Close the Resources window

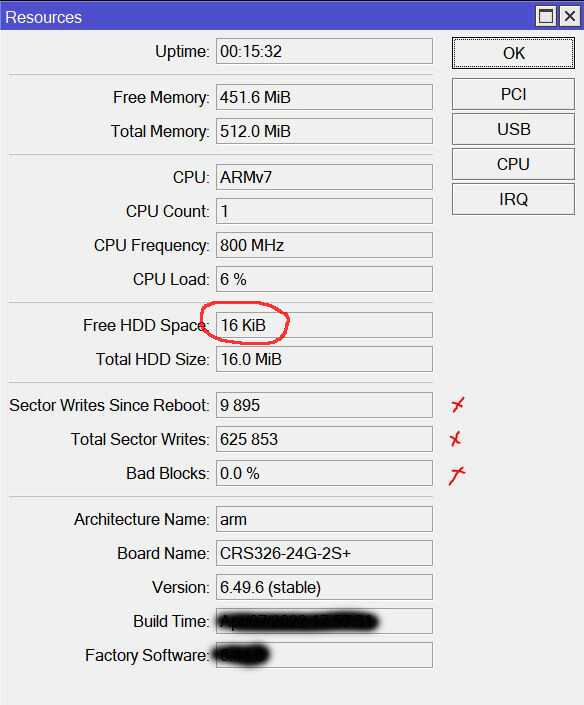point(570,17)
